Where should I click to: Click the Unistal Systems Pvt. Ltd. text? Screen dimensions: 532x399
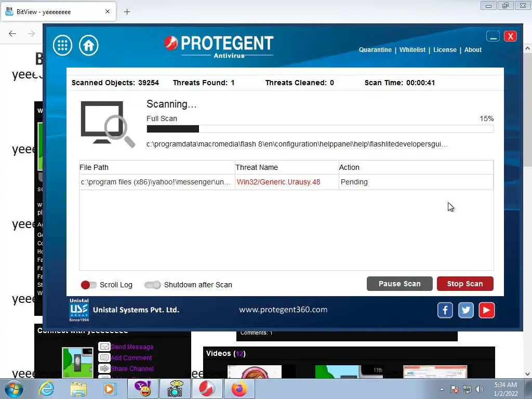point(136,310)
